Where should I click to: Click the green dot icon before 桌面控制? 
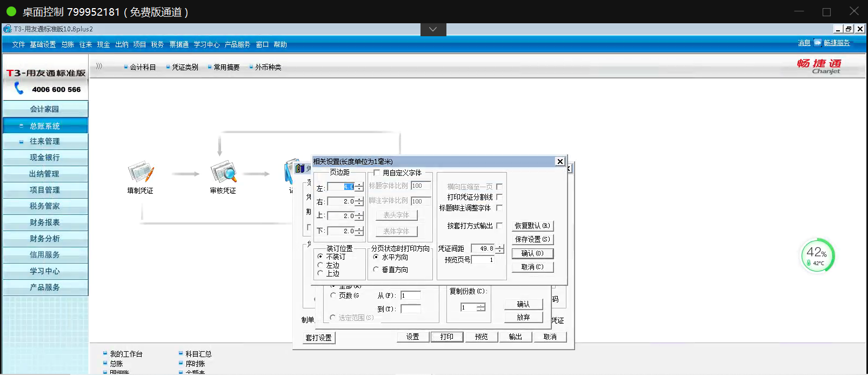[11, 11]
